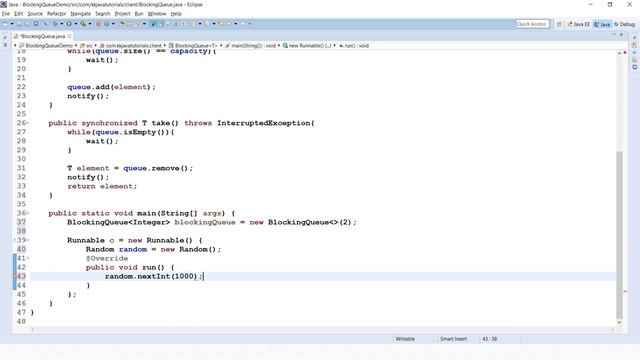Click the Search flashlight toolbar icon

pyautogui.click(x=138, y=24)
